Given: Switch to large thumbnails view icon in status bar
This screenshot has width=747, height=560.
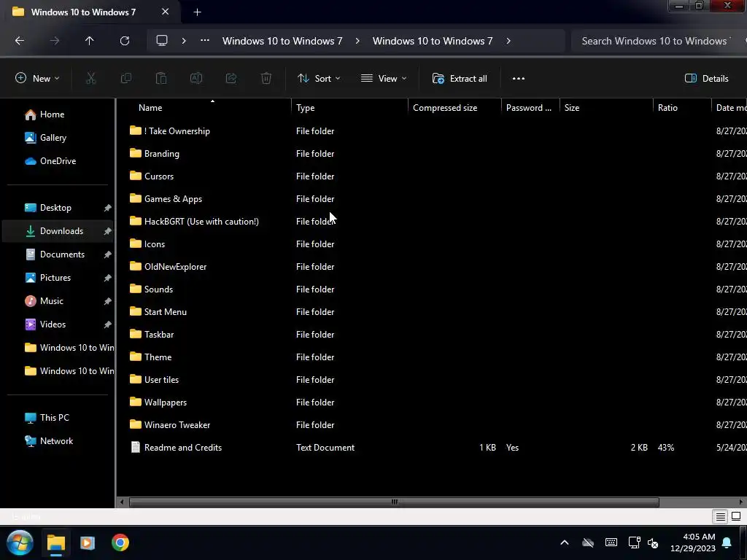Looking at the screenshot, I should pyautogui.click(x=736, y=517).
